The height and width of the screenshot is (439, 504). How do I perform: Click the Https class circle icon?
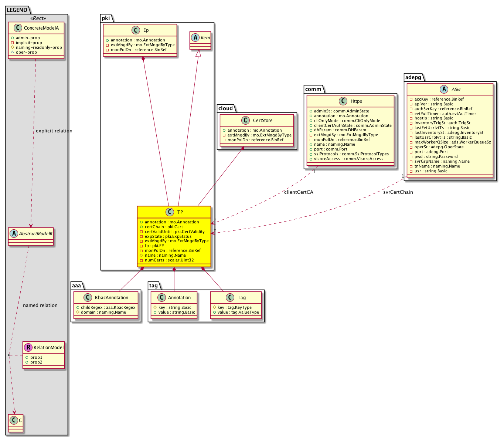coord(343,101)
